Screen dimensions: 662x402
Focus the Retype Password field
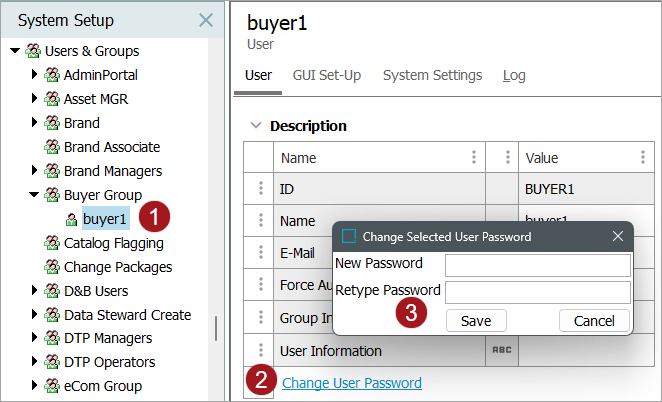(537, 292)
